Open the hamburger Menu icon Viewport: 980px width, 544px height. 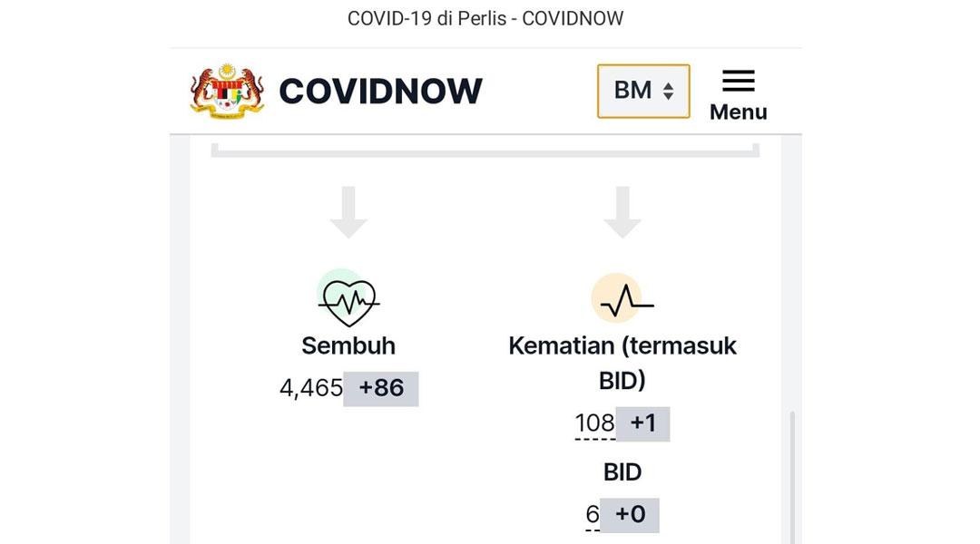(x=738, y=81)
